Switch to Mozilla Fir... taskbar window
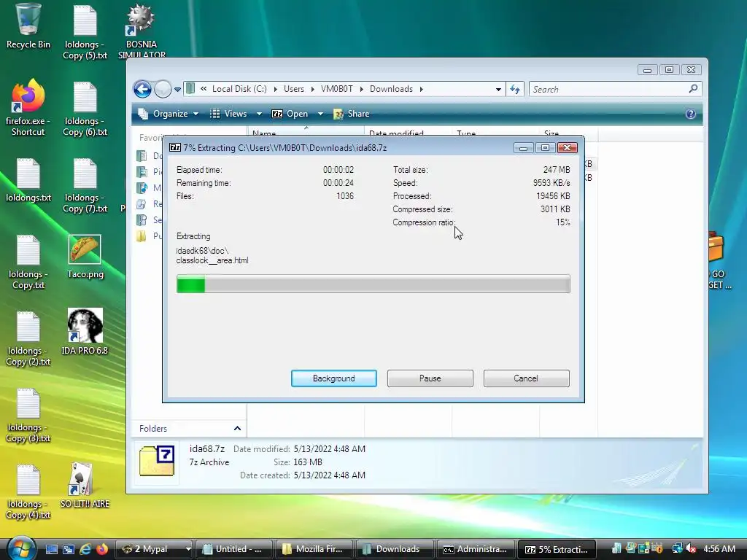 314,549
